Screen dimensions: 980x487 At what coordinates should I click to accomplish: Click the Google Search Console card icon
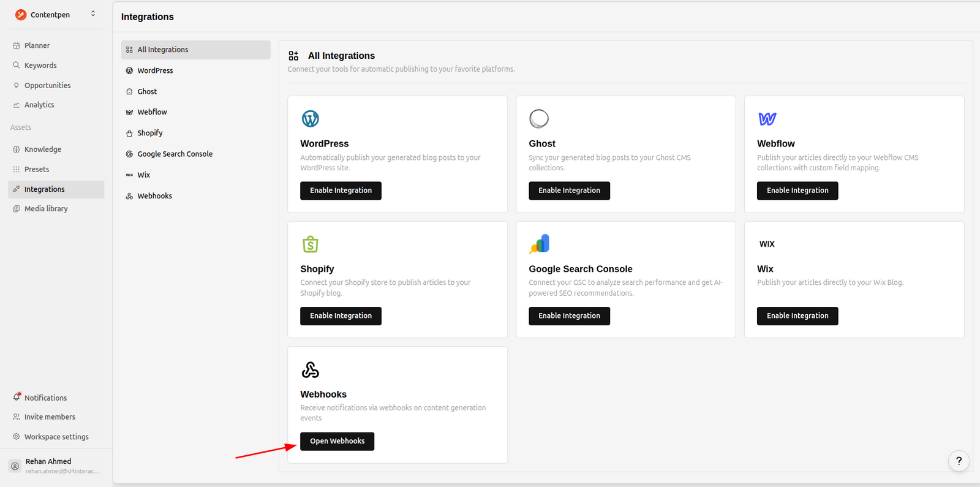tap(540, 244)
